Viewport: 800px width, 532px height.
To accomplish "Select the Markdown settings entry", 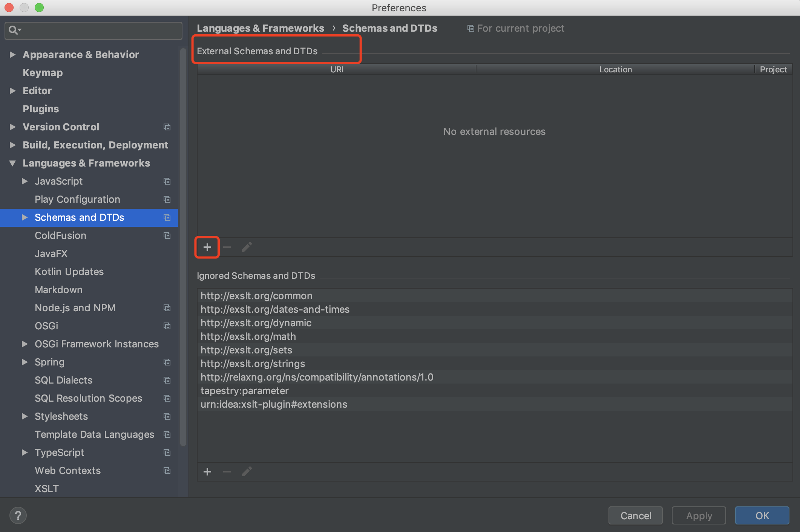I will point(58,290).
